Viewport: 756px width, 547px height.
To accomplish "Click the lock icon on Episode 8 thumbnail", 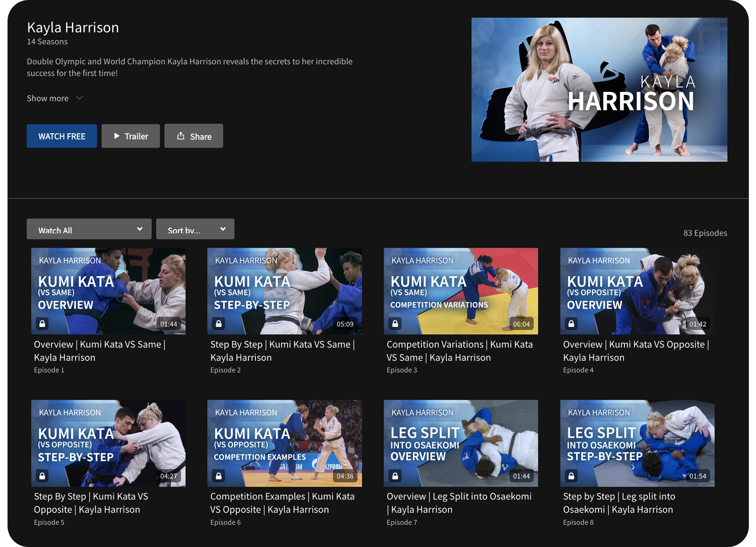I will (571, 476).
